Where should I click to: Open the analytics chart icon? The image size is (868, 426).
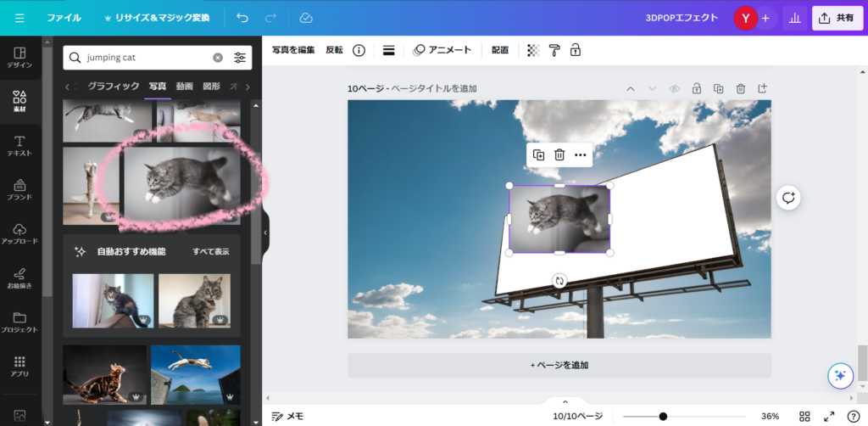click(x=795, y=19)
